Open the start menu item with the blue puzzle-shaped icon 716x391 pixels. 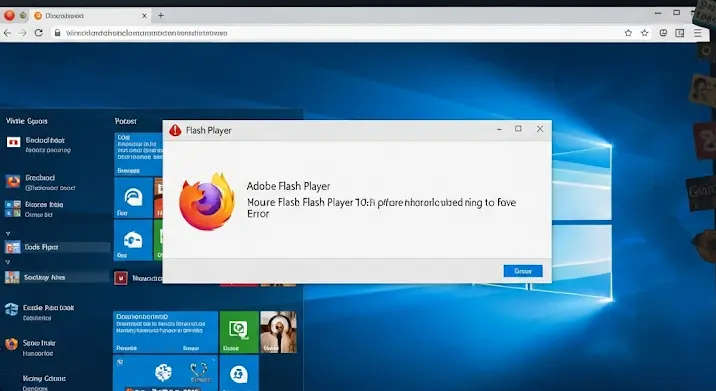pos(11,309)
